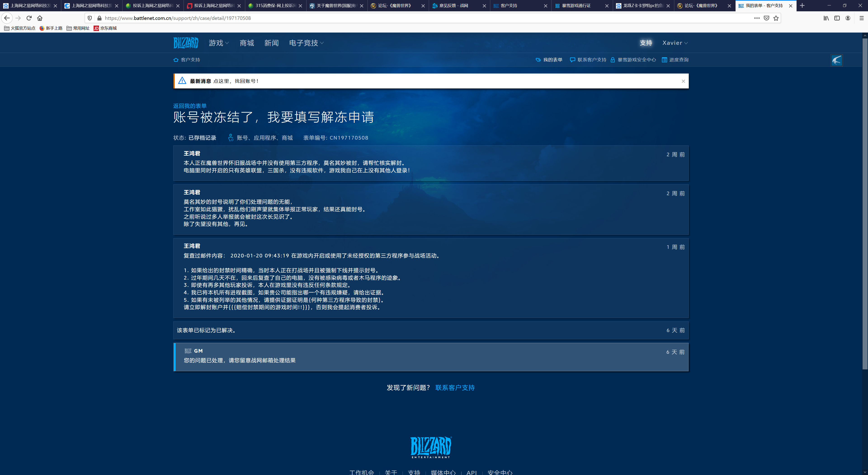Click the Blizzard logo in the header
Screen dimensions: 868x475
click(186, 43)
